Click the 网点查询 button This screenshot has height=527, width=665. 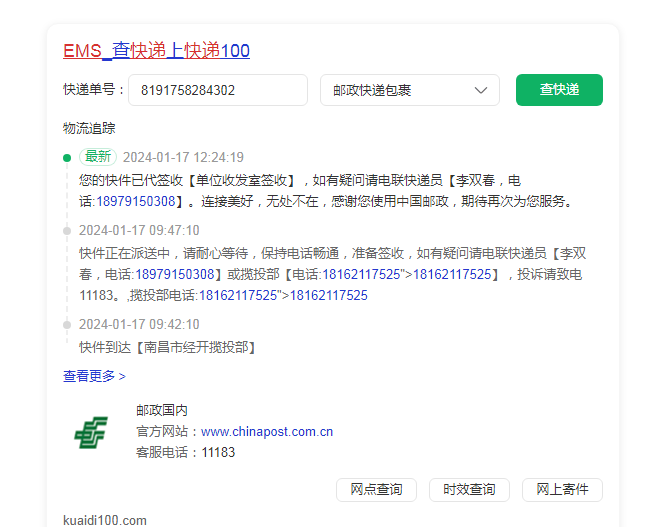[x=376, y=490]
